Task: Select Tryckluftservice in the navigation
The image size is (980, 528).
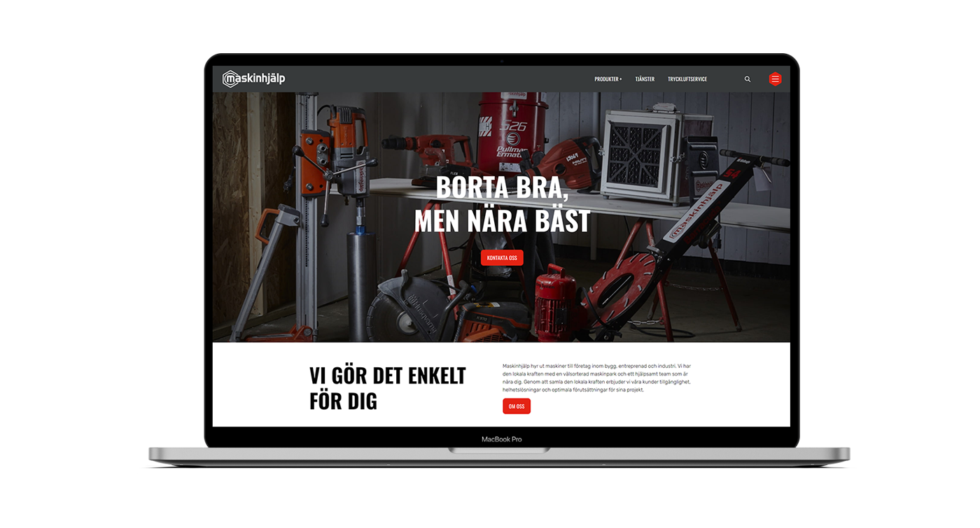Action: 687,79
